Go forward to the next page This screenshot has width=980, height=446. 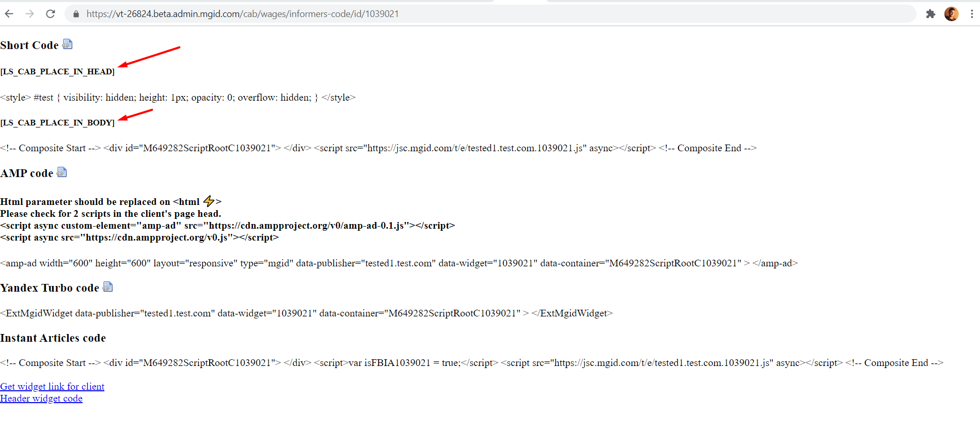tap(29, 14)
